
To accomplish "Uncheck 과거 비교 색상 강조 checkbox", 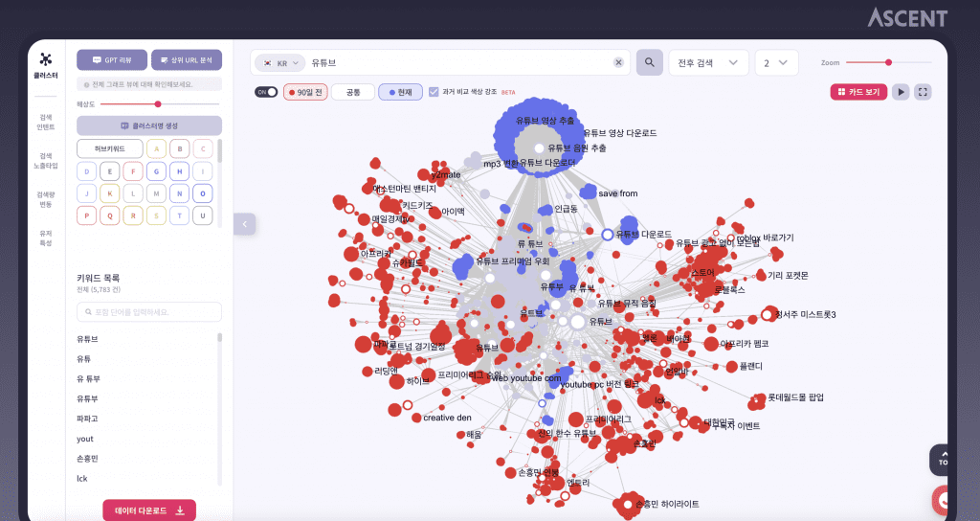I will coord(434,92).
